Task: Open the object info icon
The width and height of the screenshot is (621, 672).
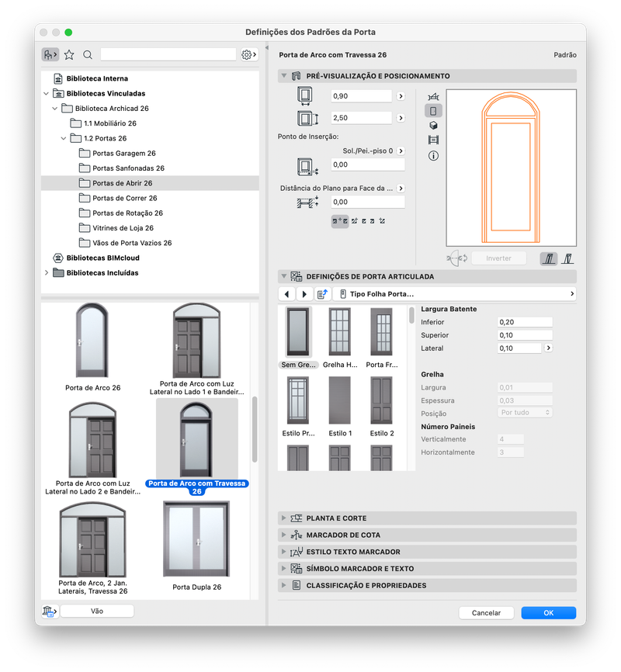Action: coord(434,155)
